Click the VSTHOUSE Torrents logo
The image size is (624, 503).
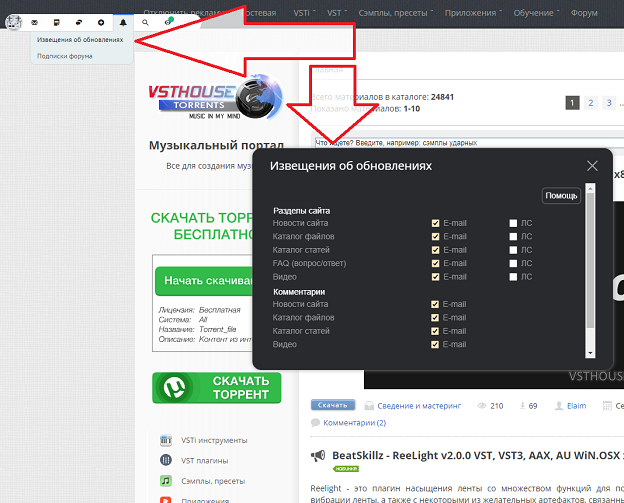pyautogui.click(x=215, y=97)
